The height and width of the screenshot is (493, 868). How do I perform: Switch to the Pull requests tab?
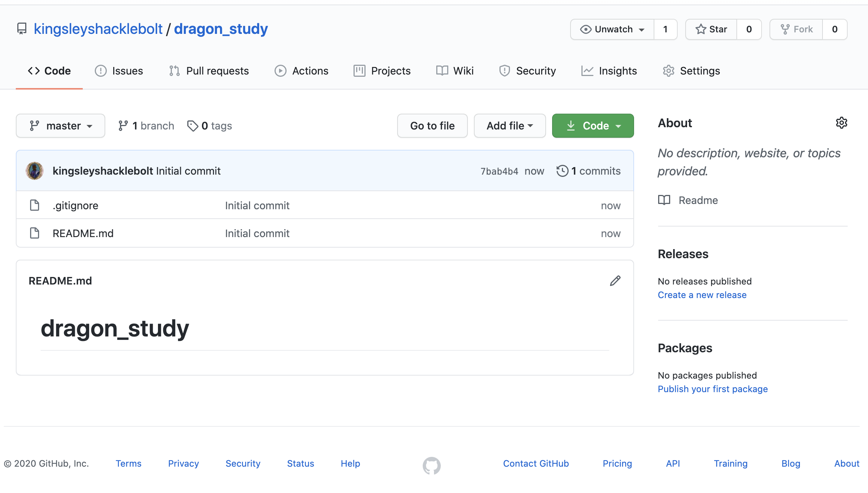pyautogui.click(x=209, y=71)
